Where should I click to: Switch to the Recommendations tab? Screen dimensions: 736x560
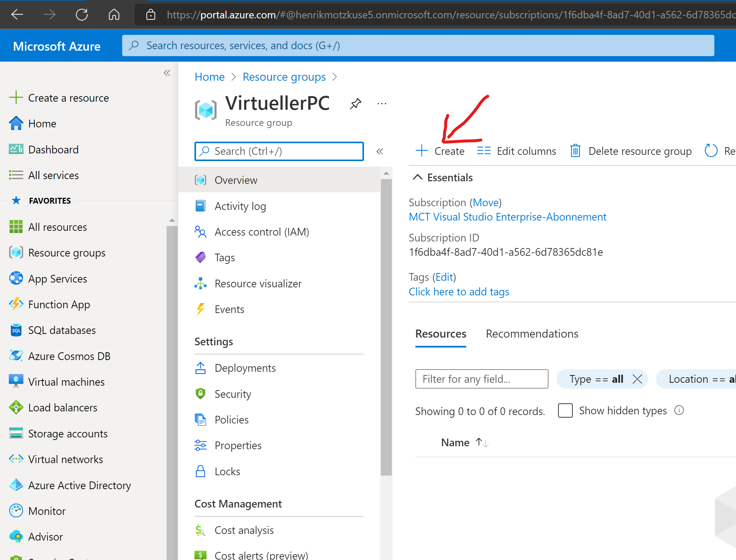532,334
